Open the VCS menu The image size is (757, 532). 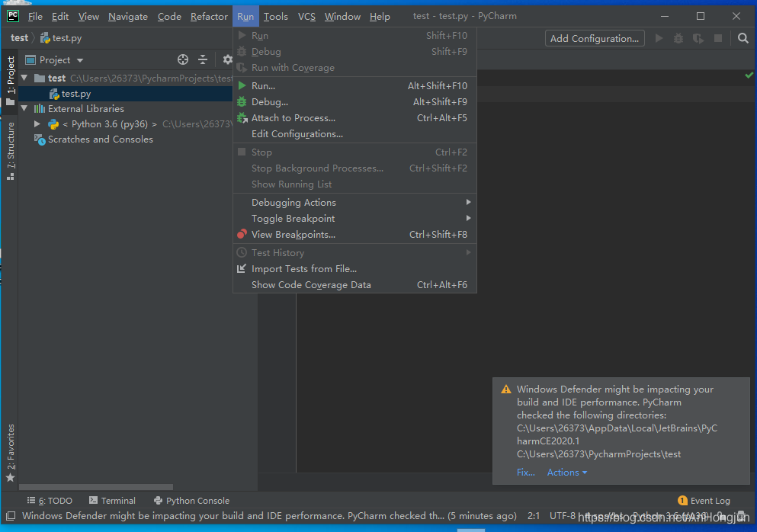(306, 17)
